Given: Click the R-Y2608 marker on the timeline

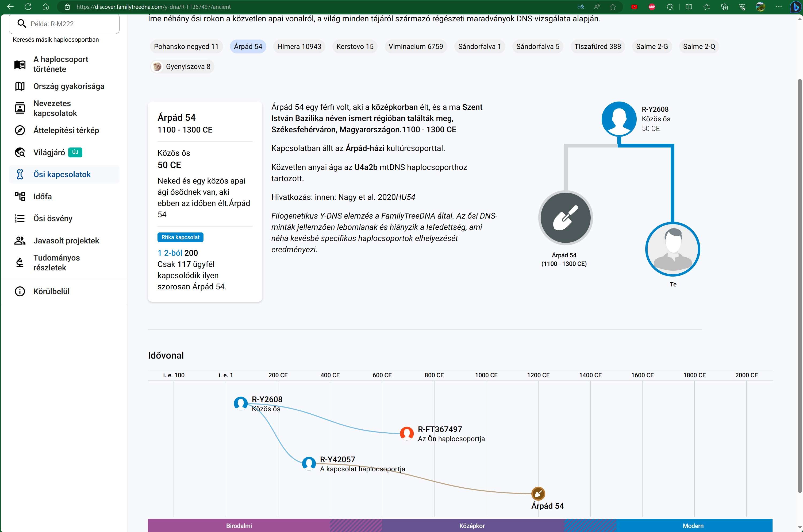Looking at the screenshot, I should tap(241, 403).
